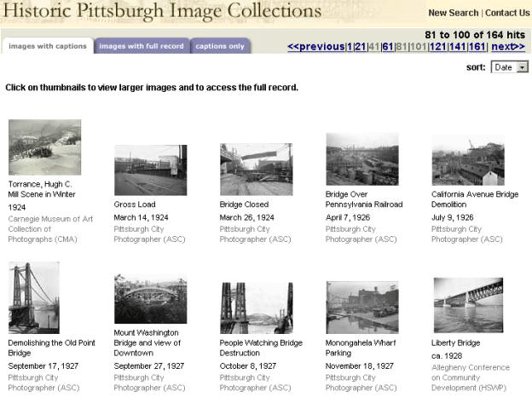
Task: View the Liberty Bridge thumbnail
Action: pyautogui.click(x=468, y=305)
